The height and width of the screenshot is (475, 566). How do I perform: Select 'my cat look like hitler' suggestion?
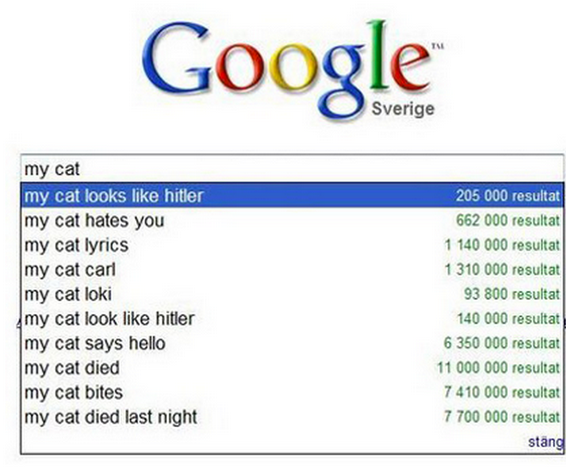[x=292, y=318]
